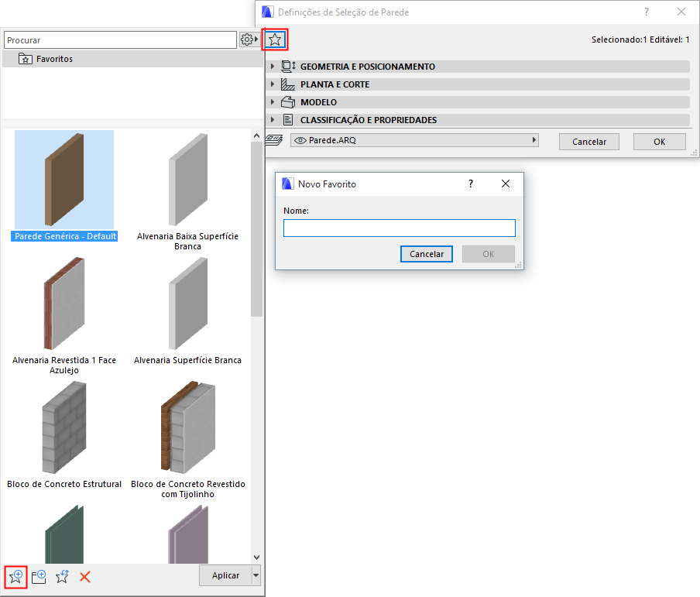Select Bloco de Concreto Revestido com Tijolinho thumbnail
700x597 pixels.
tap(188, 427)
